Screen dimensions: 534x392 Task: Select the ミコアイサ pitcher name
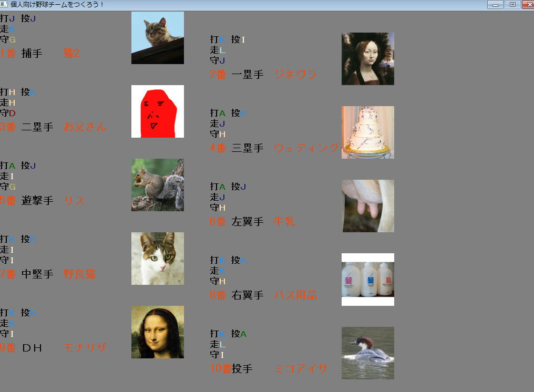click(300, 369)
